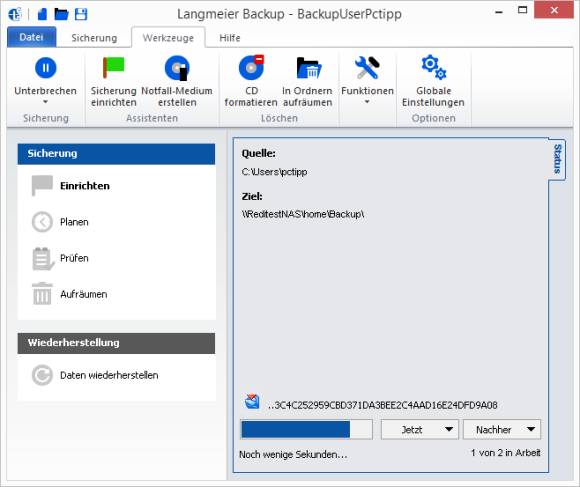The height and width of the screenshot is (487, 580).
Task: Click the file icon next to hash name
Action: 252,402
